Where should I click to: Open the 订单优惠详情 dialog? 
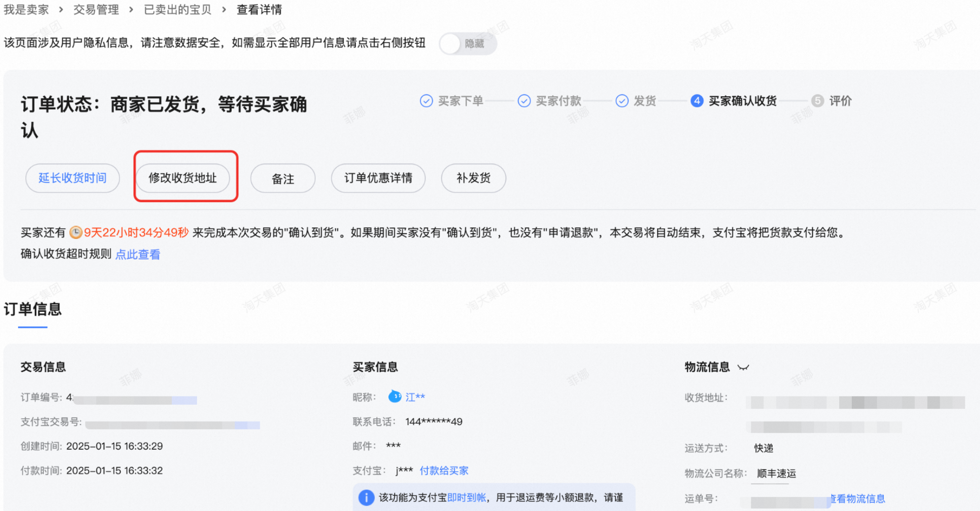378,178
